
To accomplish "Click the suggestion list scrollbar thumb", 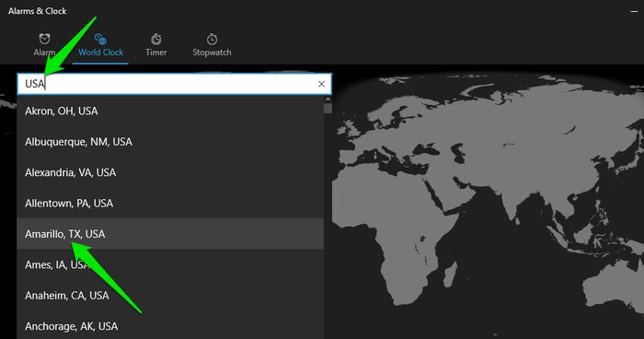I will click(x=328, y=108).
